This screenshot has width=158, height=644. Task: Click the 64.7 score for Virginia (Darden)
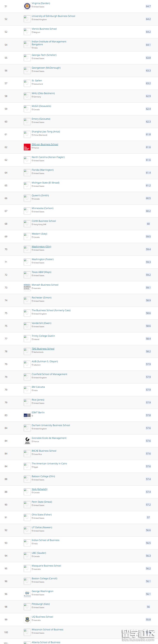(x=148, y=6)
